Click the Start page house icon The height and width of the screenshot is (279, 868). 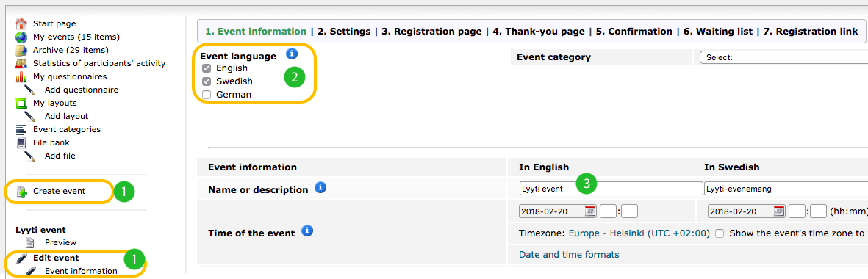click(x=21, y=23)
